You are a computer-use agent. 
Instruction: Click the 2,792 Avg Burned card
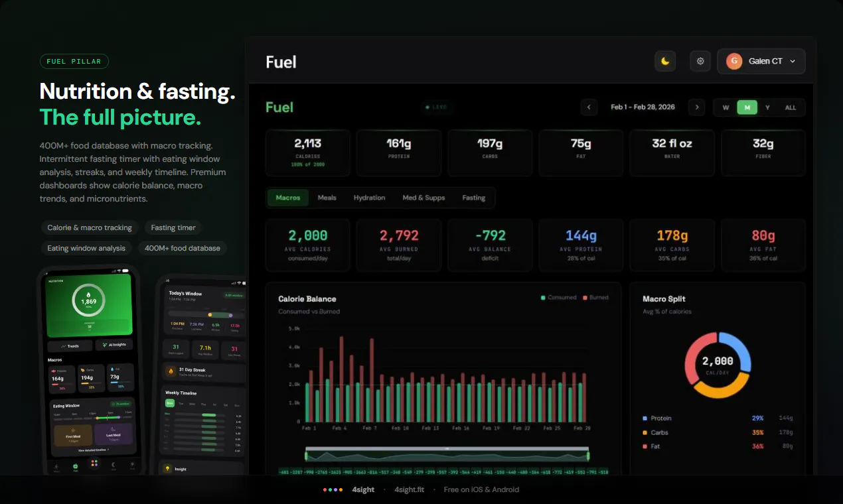tap(399, 245)
